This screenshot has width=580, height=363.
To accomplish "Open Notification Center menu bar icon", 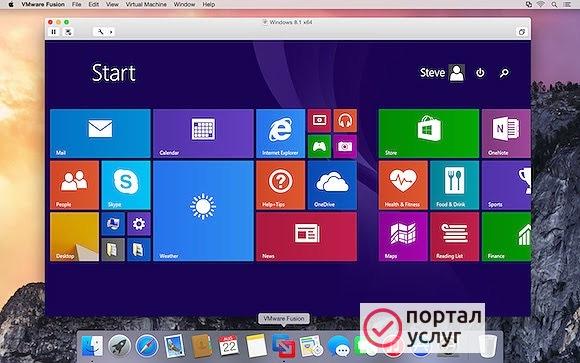I will coord(567,4).
